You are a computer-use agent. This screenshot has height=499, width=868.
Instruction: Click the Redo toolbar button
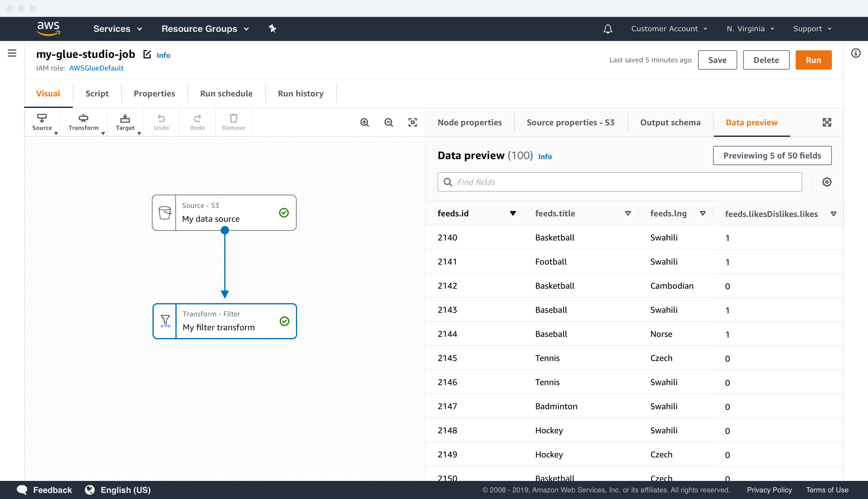coord(197,122)
